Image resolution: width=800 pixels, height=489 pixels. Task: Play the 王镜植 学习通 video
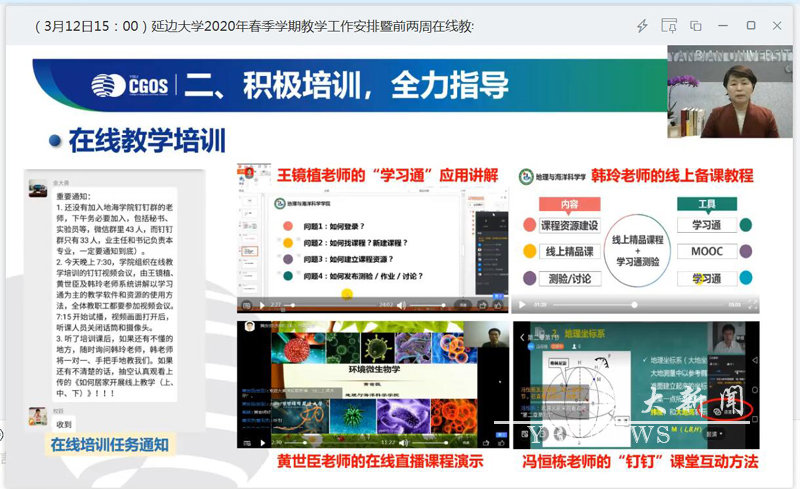262,304
